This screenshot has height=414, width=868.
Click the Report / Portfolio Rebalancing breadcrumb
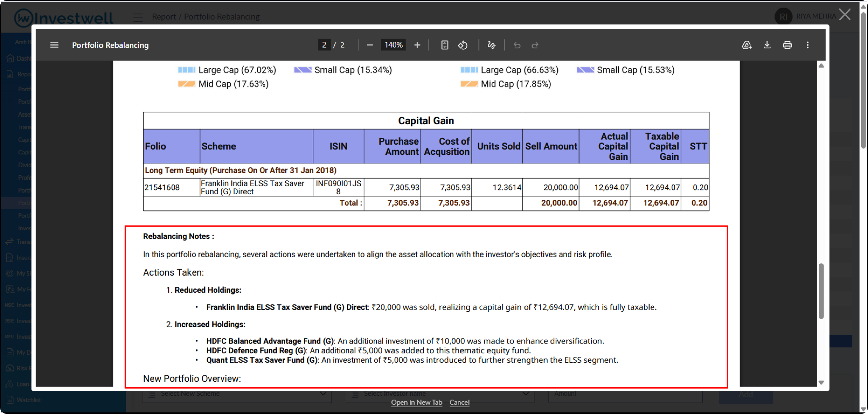[206, 17]
